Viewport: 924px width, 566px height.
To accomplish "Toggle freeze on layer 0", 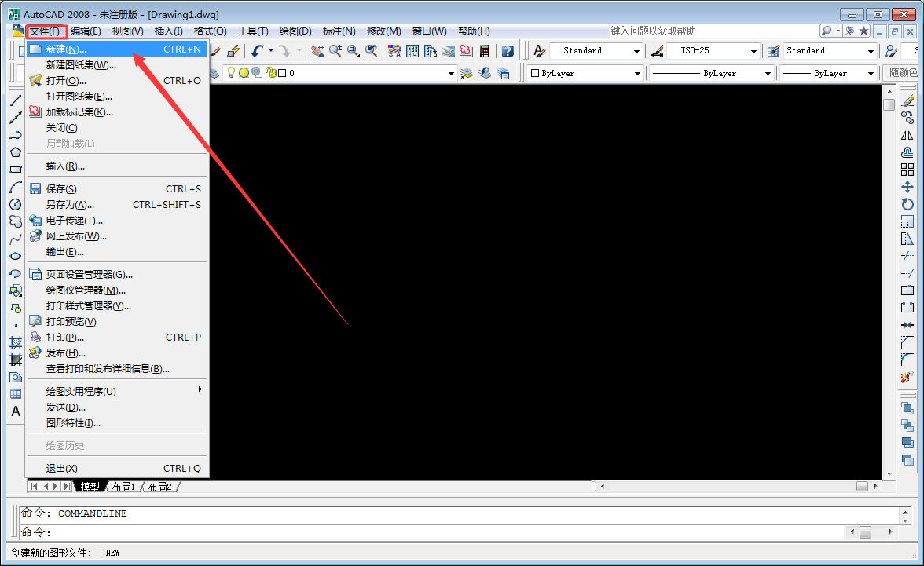I will coord(244,72).
